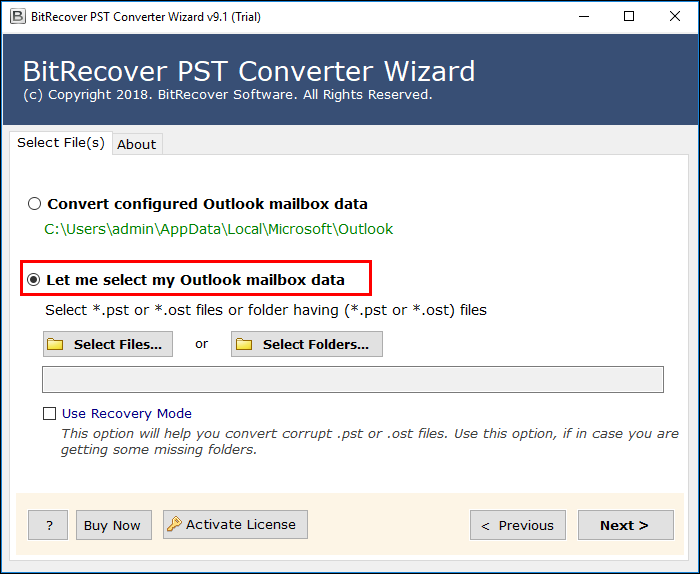Click the Buy Now button

pyautogui.click(x=114, y=525)
